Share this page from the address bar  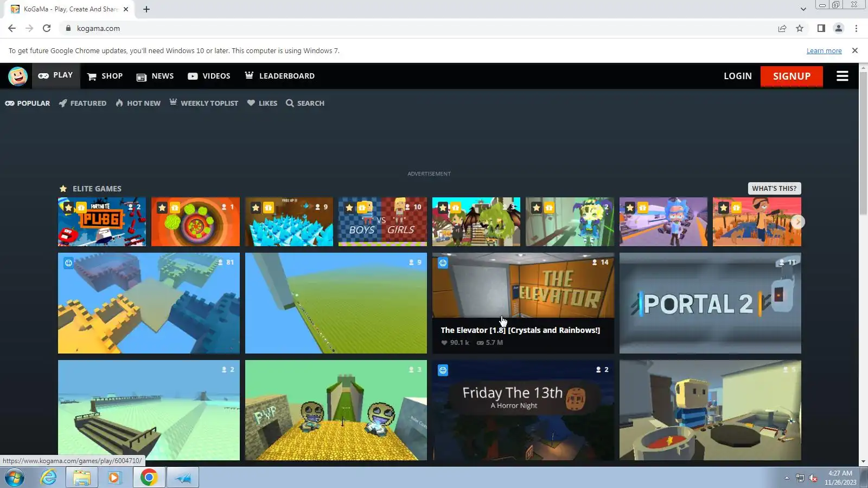point(782,28)
